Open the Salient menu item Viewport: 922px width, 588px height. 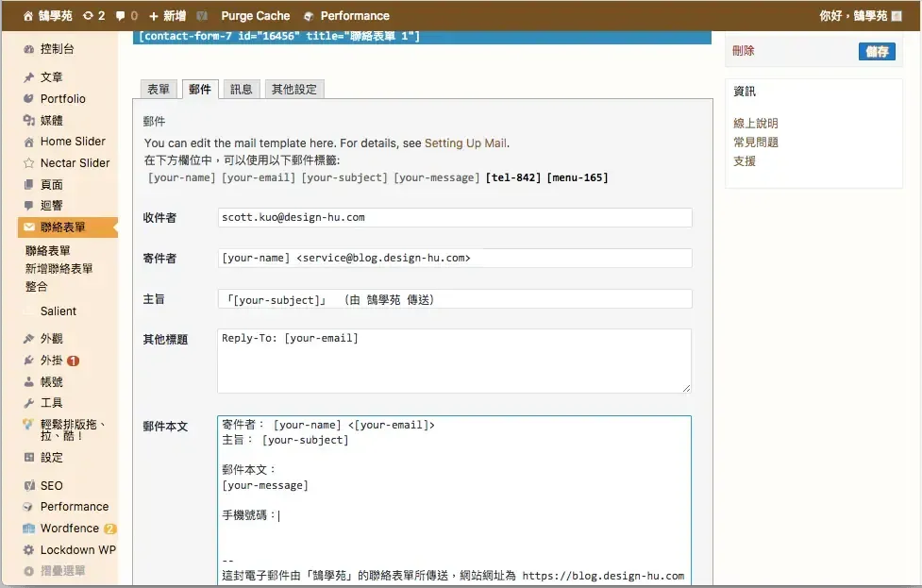(x=59, y=311)
